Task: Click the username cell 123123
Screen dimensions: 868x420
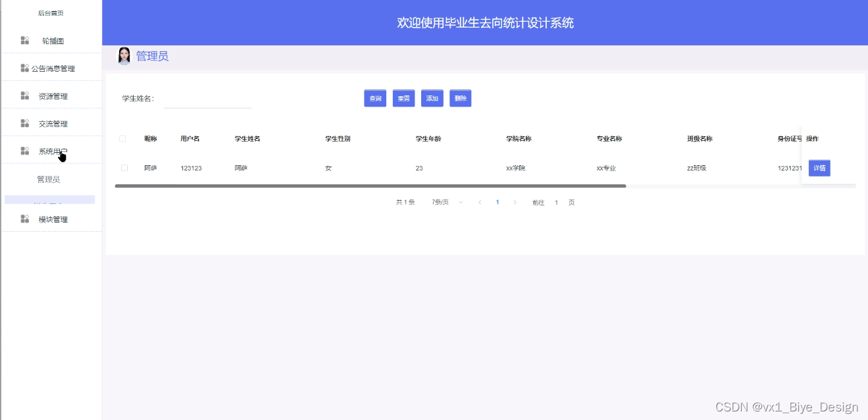Action: click(191, 169)
